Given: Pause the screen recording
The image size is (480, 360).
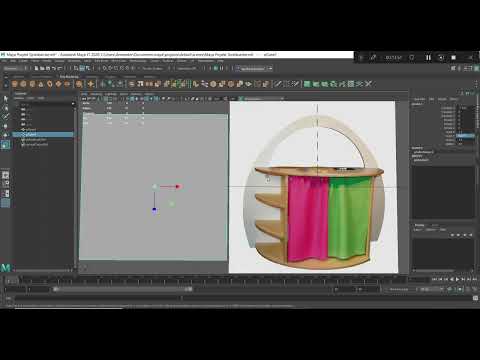Looking at the screenshot, I should pos(428,58).
